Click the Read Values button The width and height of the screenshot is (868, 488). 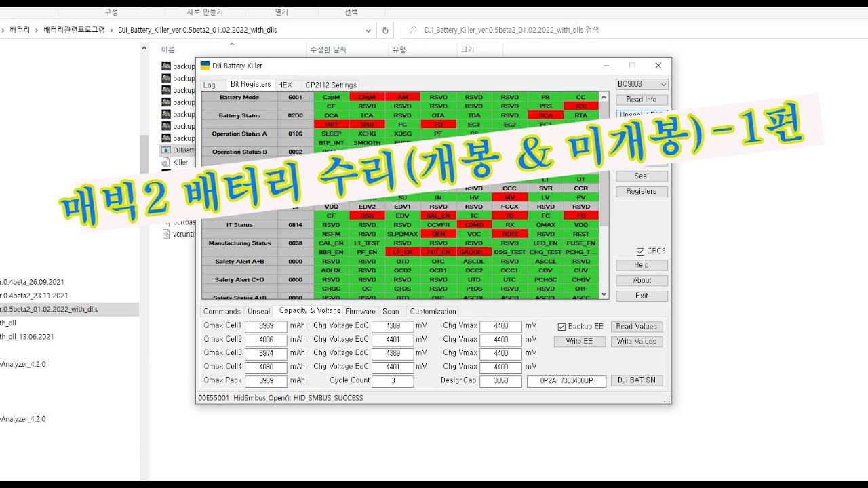(637, 327)
